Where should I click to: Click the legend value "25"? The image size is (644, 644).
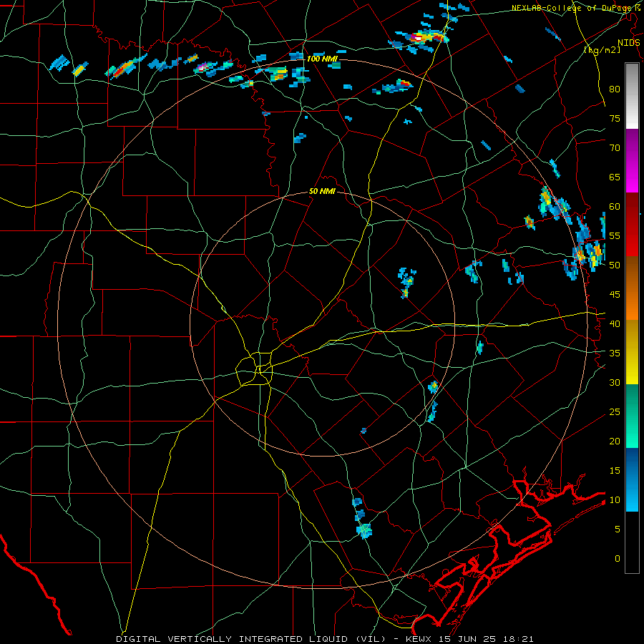coord(615,412)
